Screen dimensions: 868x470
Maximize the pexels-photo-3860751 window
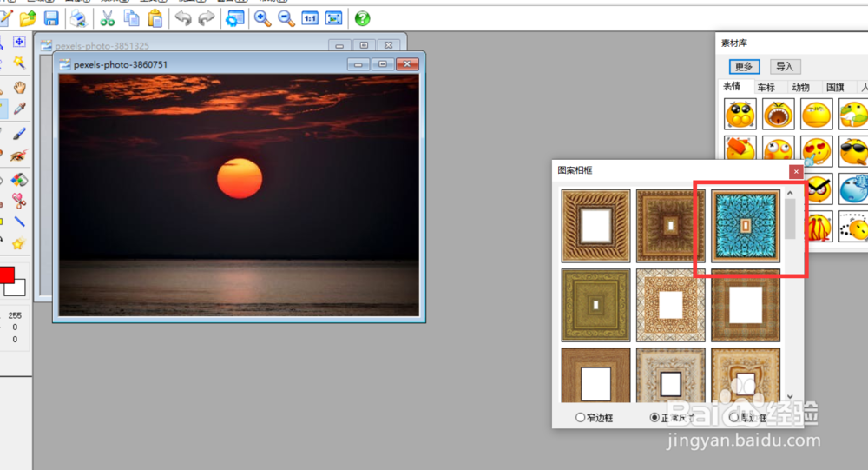pos(383,64)
